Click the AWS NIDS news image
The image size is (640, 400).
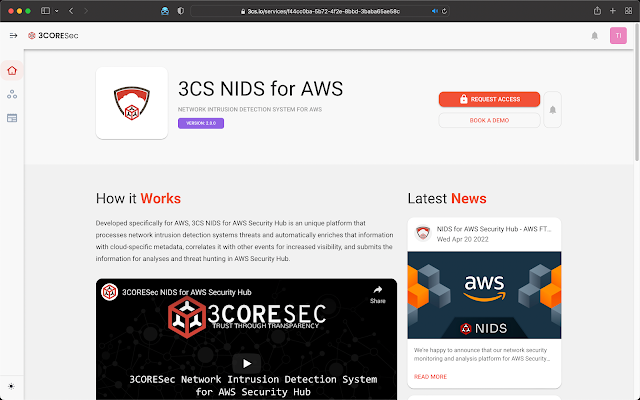[x=484, y=295]
